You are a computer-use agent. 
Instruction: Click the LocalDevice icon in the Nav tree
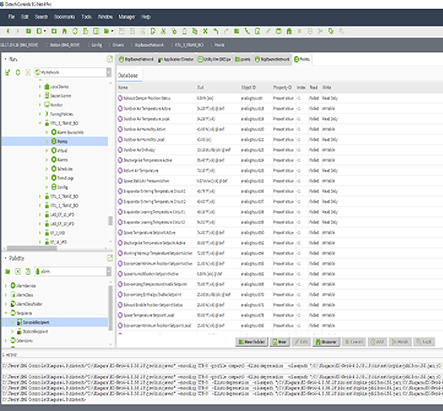(47, 87)
